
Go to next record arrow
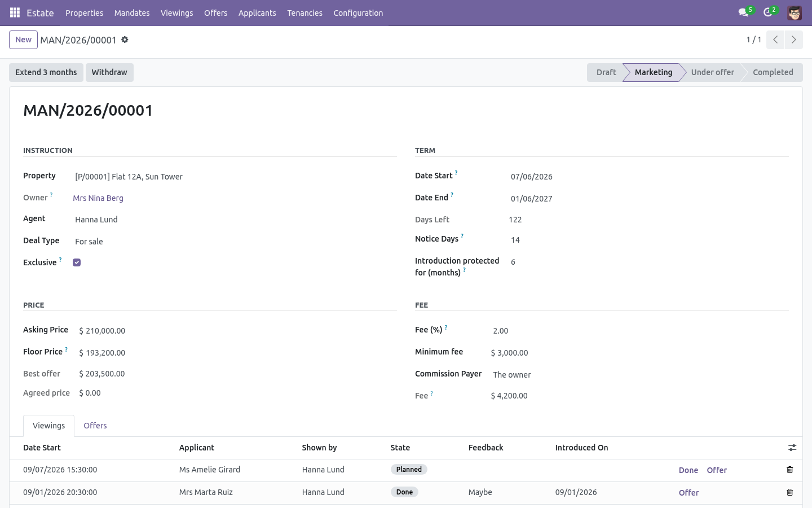793,40
